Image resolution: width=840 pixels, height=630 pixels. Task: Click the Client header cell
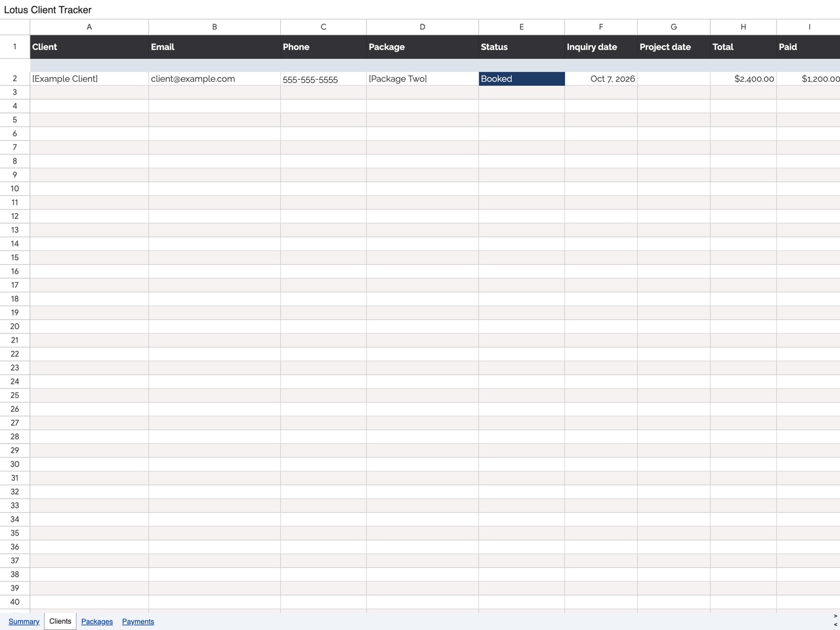tap(89, 47)
